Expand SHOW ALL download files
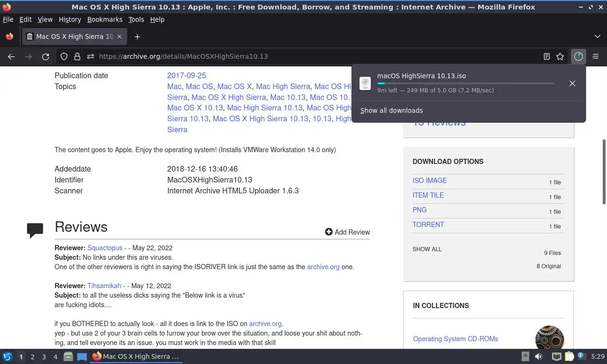 (x=427, y=249)
